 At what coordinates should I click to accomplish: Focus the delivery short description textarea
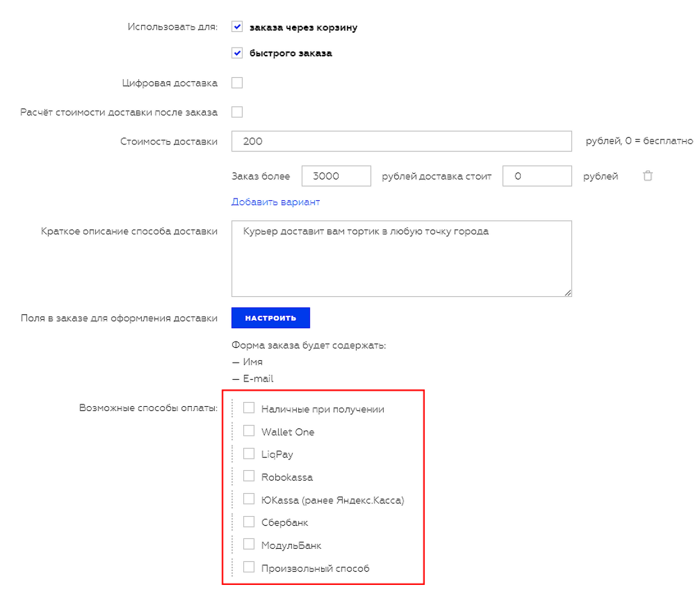(401, 258)
